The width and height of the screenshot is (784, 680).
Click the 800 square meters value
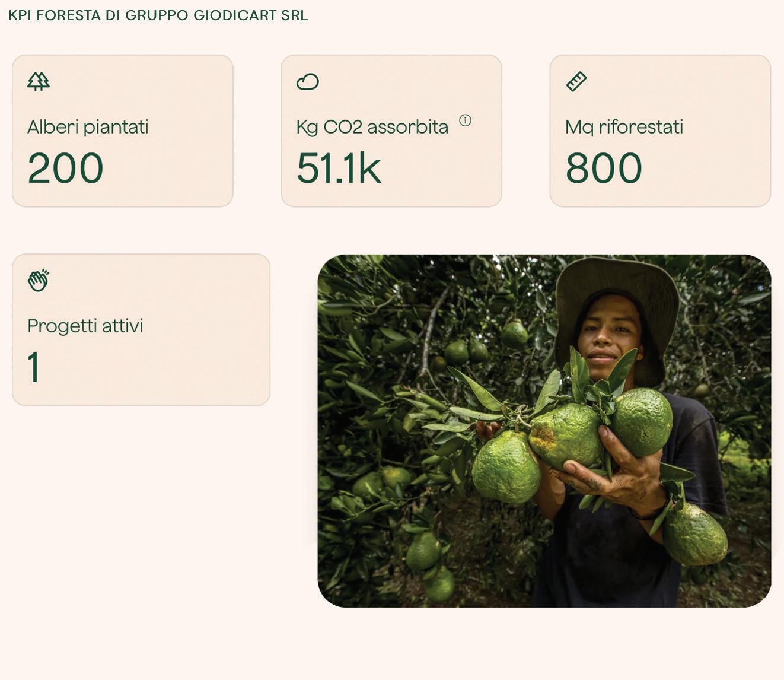pyautogui.click(x=604, y=168)
